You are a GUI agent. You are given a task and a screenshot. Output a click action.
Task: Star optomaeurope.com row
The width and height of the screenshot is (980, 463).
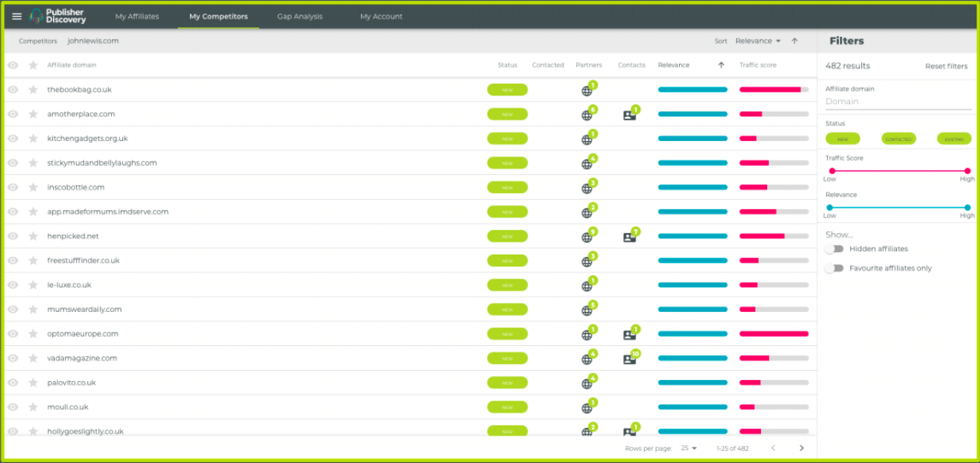(33, 334)
